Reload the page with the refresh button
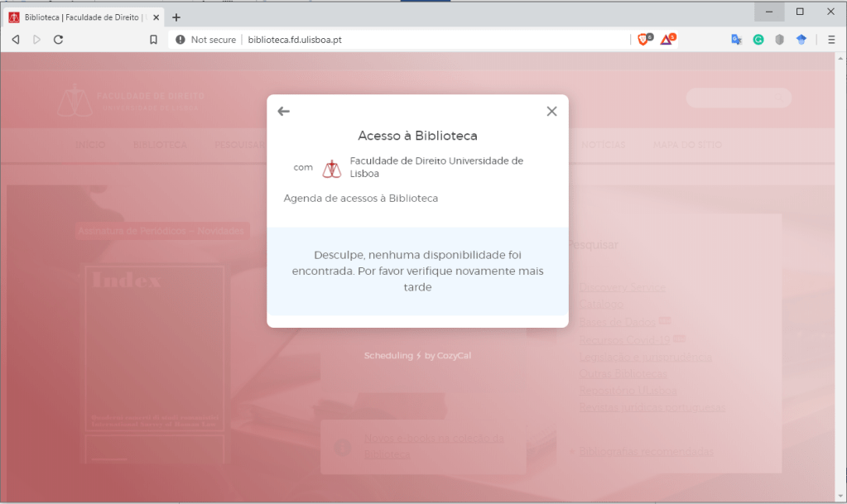 [58, 39]
